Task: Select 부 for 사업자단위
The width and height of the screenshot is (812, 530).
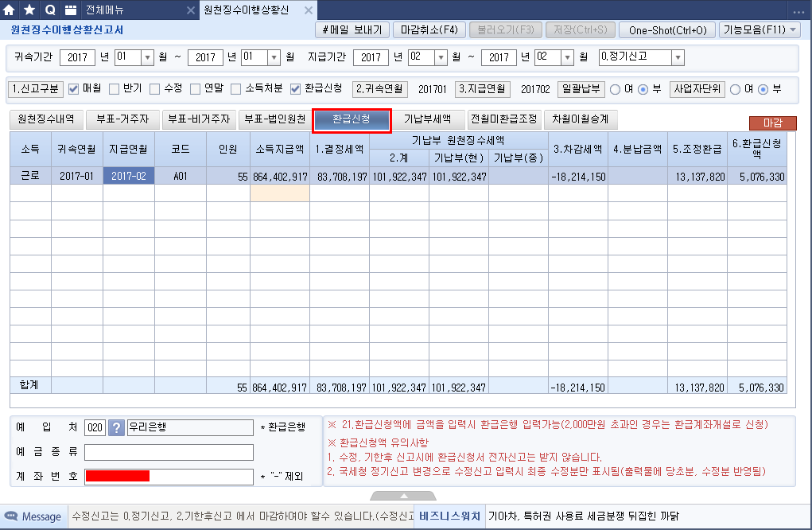Action: pos(763,90)
